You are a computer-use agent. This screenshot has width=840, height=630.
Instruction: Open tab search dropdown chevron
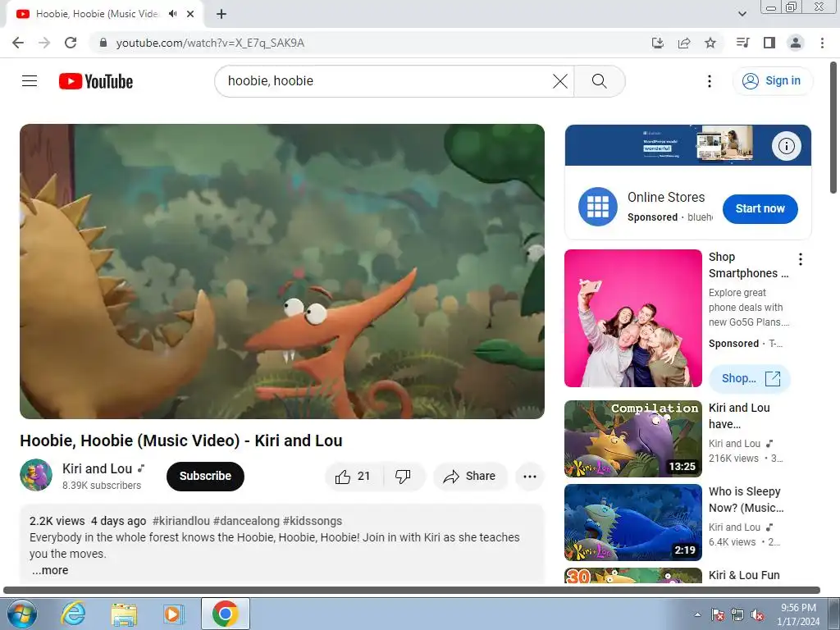tap(742, 14)
